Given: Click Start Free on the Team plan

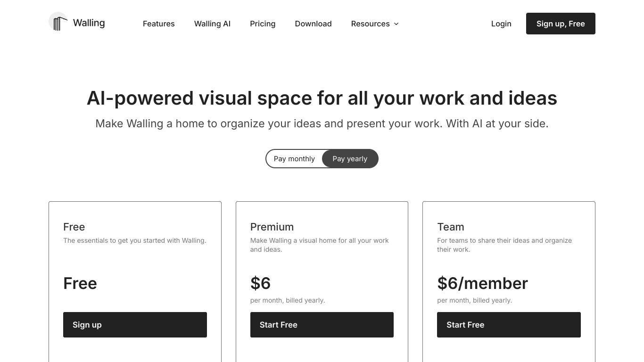Looking at the screenshot, I should pyautogui.click(x=509, y=325).
